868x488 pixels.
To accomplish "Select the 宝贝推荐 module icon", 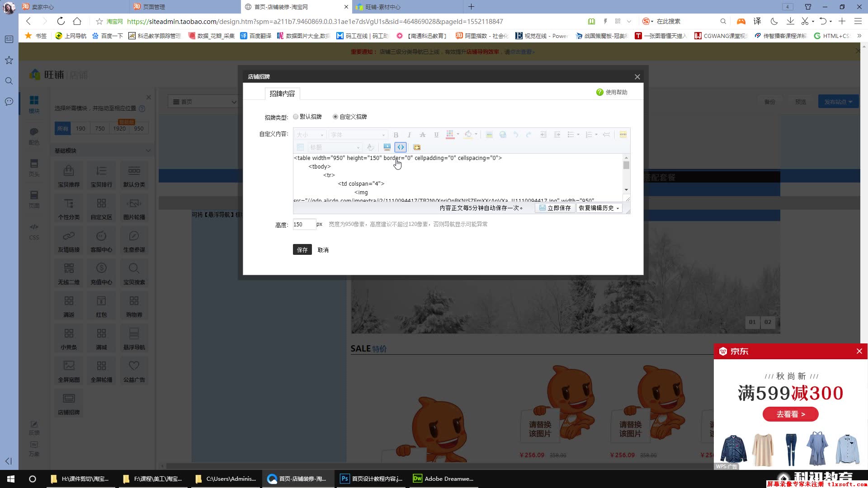I will [x=69, y=176].
